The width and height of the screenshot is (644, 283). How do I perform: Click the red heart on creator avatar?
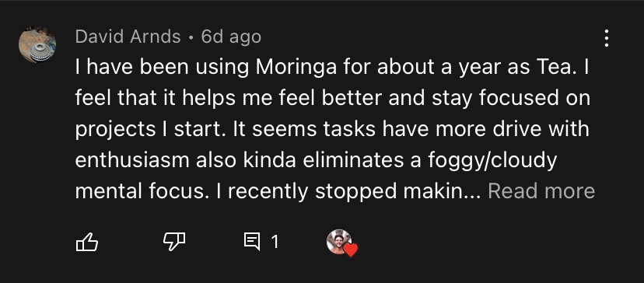click(350, 250)
